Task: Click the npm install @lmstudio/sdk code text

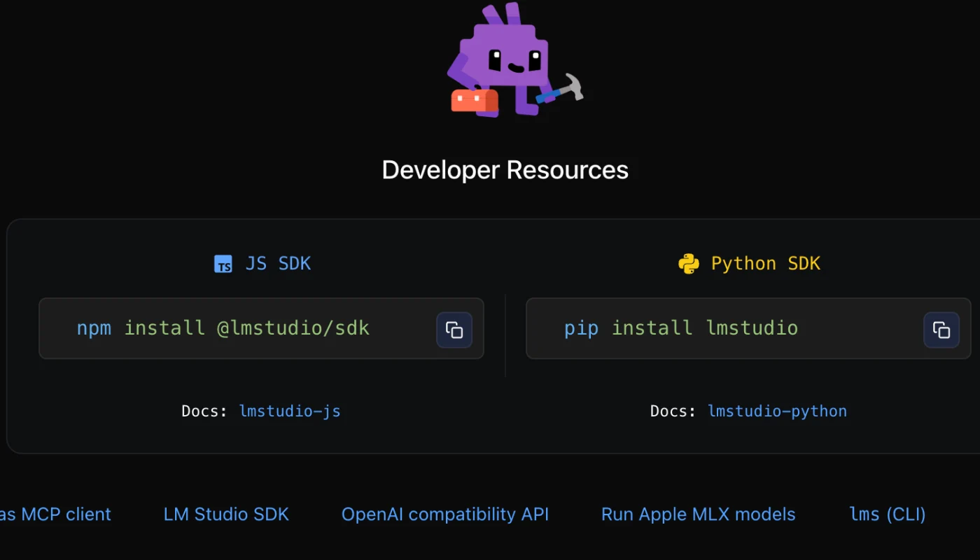Action: tap(223, 328)
